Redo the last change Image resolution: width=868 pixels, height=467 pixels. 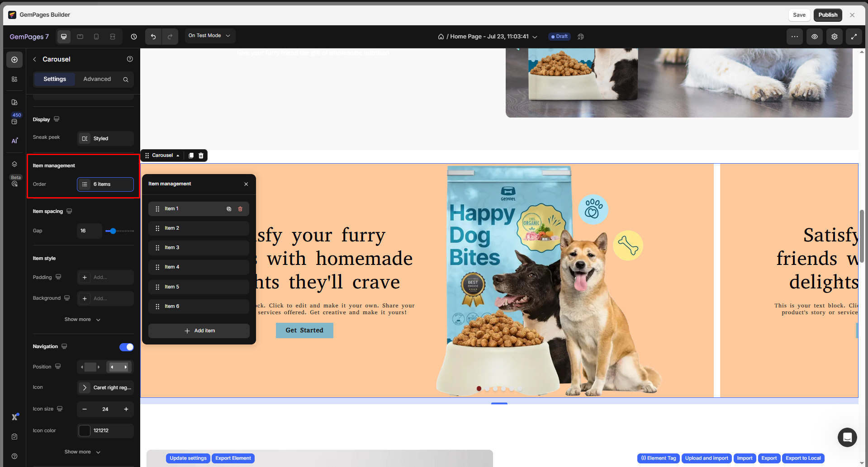tap(170, 37)
